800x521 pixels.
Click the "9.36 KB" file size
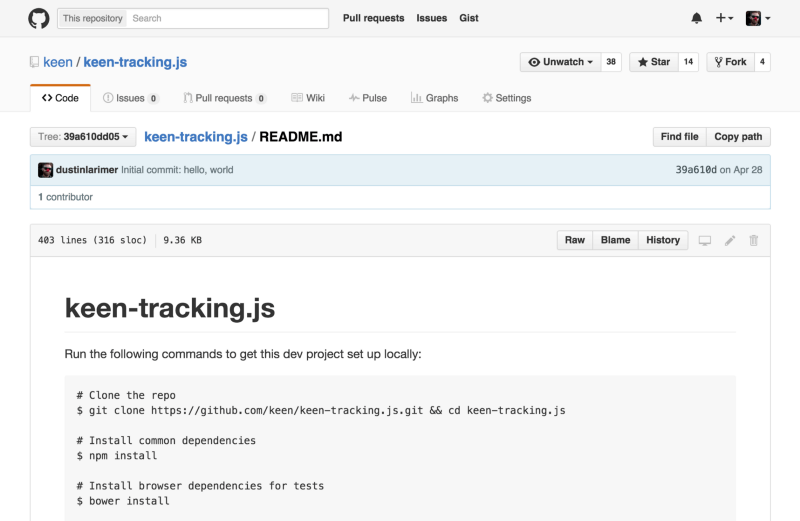[183, 240]
